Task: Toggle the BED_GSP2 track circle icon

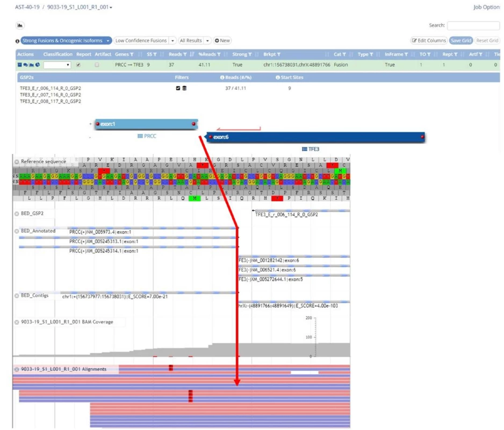Action: coord(17,213)
